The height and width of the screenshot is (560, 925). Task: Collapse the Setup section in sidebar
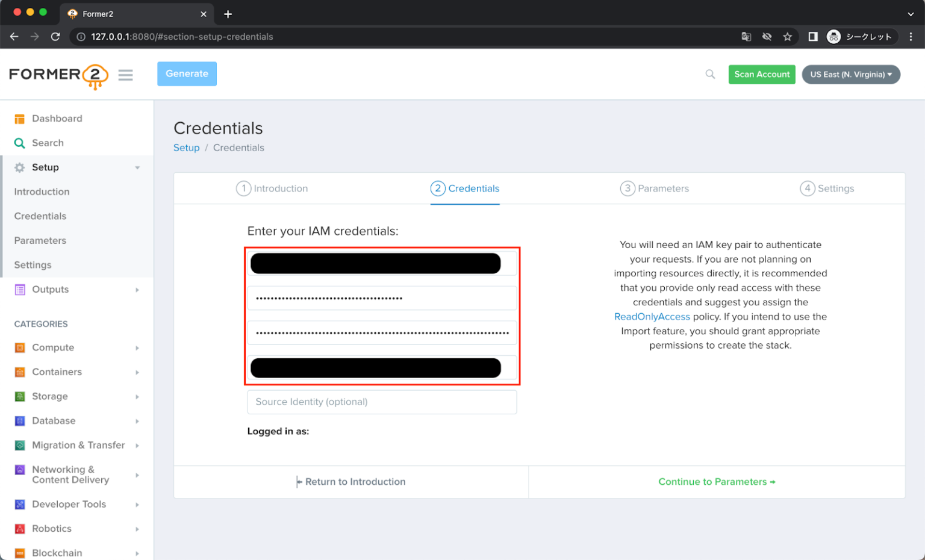coord(137,167)
